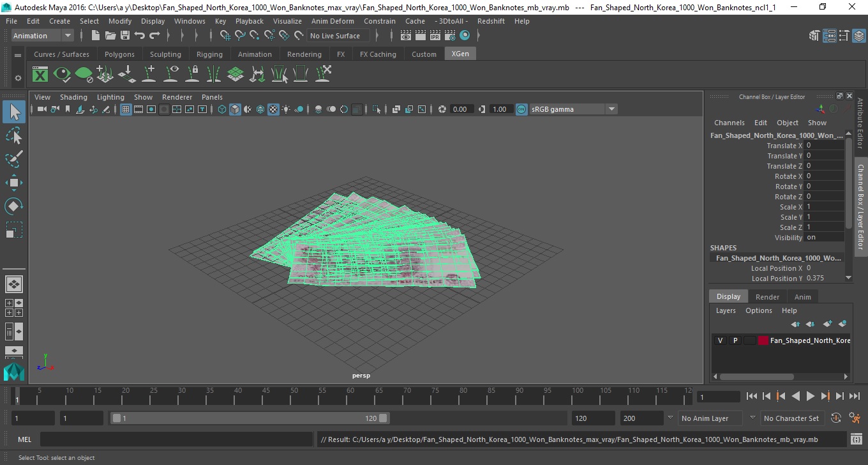The image size is (868, 465).
Task: Click the current frame field by playback controls
Action: coord(719,397)
